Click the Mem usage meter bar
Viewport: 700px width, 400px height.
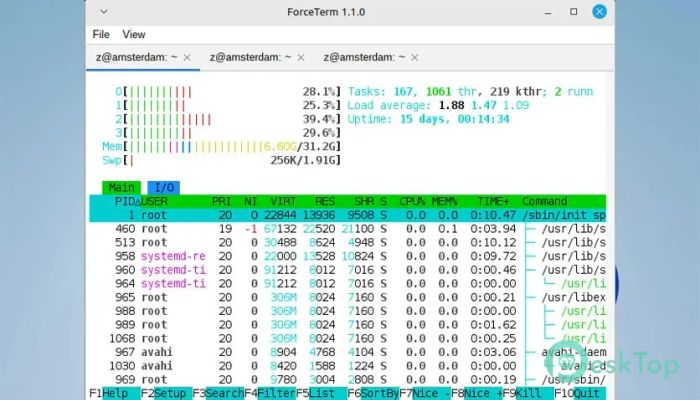coord(222,146)
